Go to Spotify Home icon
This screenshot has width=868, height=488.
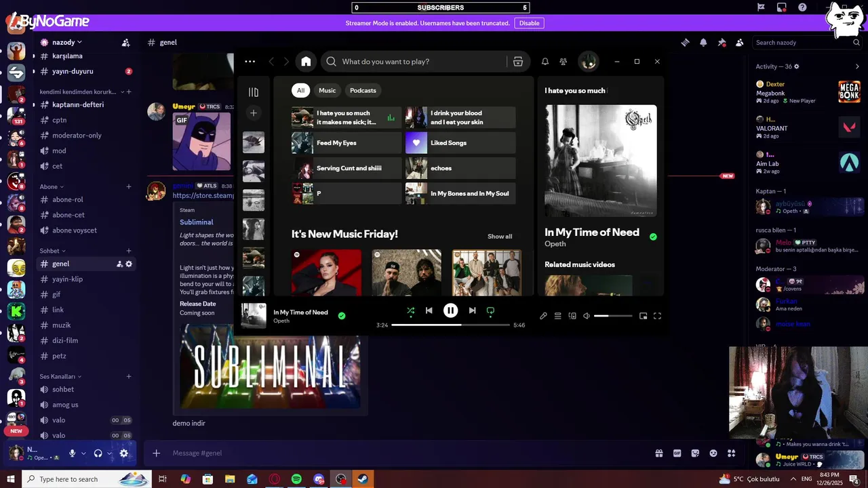pos(306,62)
